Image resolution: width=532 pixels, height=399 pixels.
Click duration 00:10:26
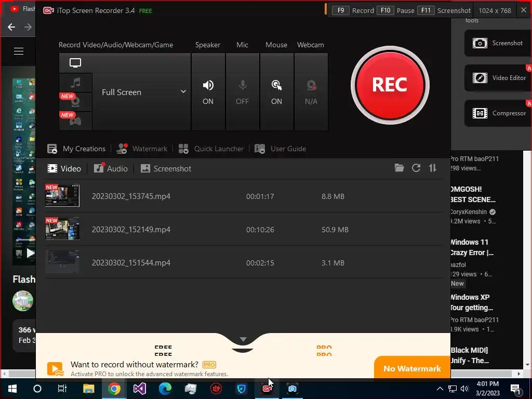pyautogui.click(x=260, y=230)
